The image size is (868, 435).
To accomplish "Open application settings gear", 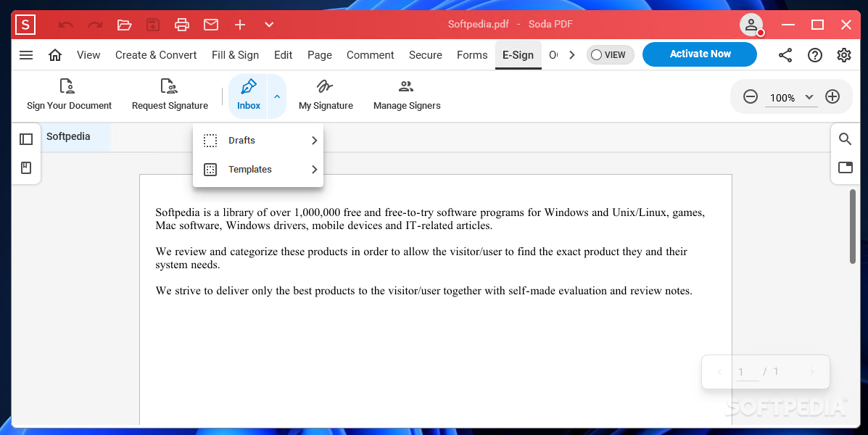I will (843, 55).
